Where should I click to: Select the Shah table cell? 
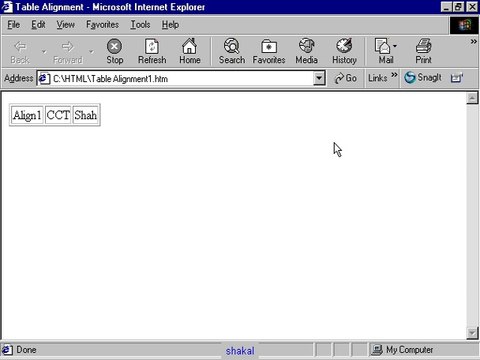tap(86, 115)
